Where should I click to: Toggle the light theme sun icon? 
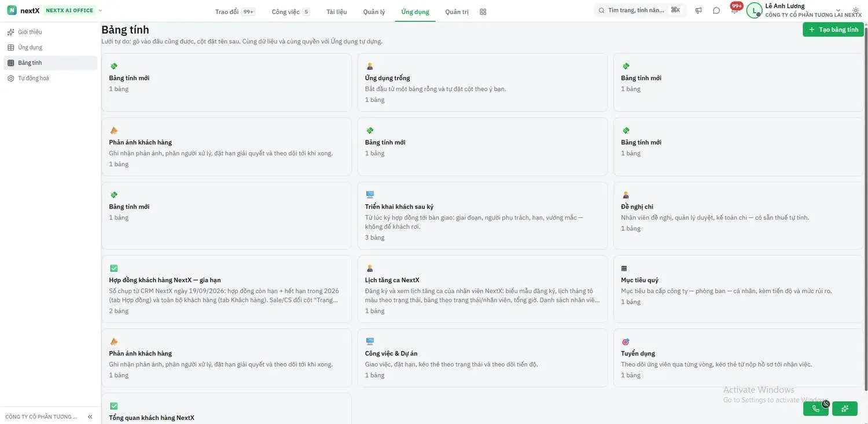pos(856,10)
